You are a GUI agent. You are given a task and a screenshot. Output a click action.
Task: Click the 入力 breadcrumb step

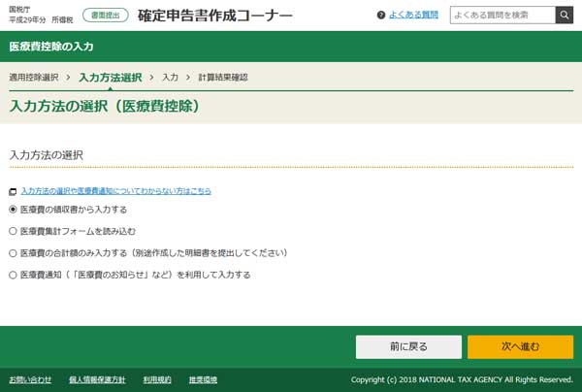coord(171,76)
